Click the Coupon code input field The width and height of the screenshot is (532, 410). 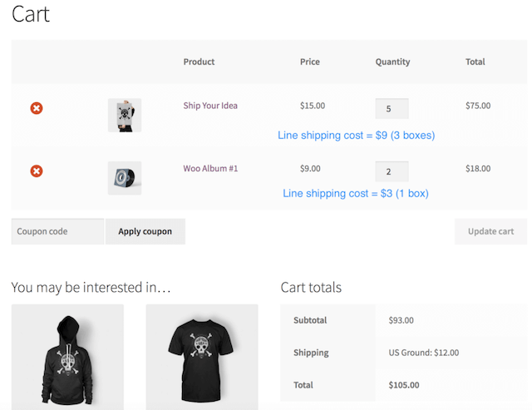[x=57, y=231]
